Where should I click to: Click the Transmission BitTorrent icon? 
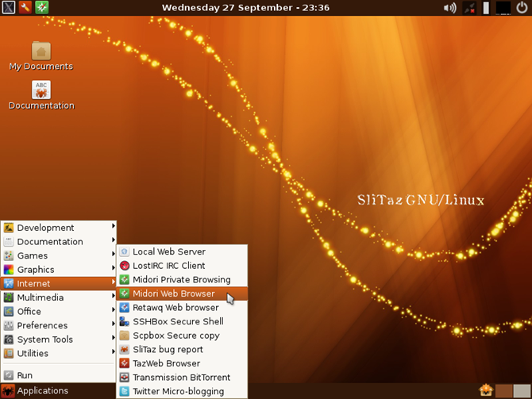click(x=125, y=378)
